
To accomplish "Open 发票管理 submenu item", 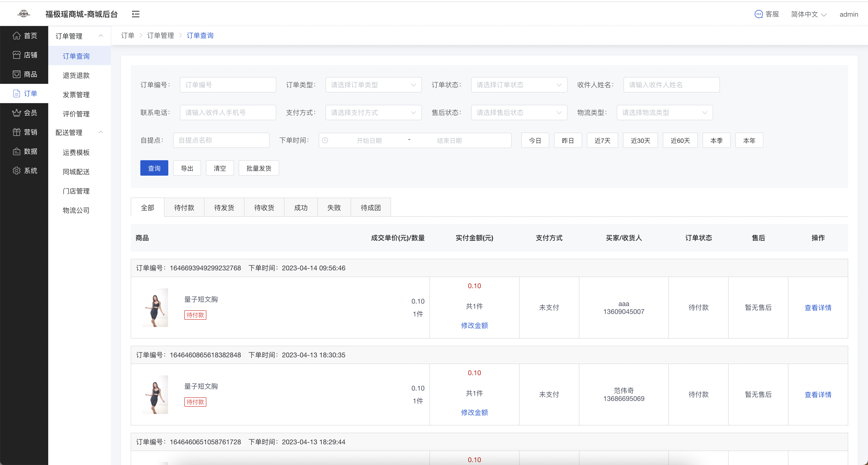I will click(80, 95).
